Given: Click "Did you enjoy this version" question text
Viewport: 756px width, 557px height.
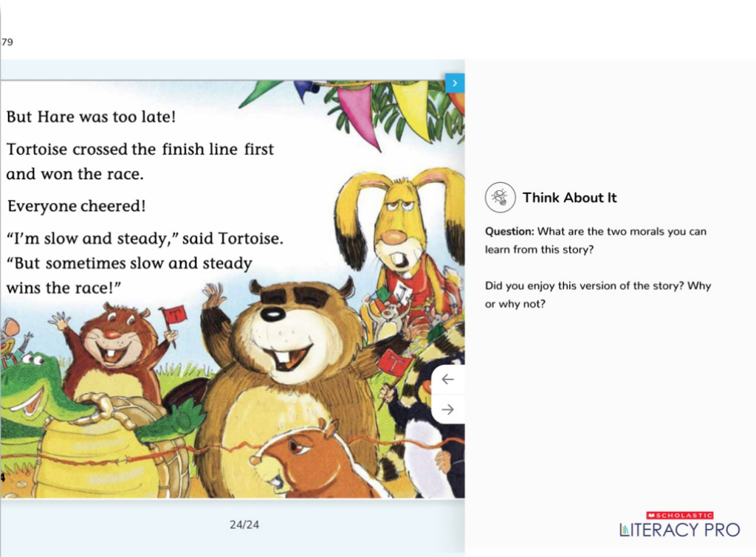Looking at the screenshot, I should click(x=597, y=294).
